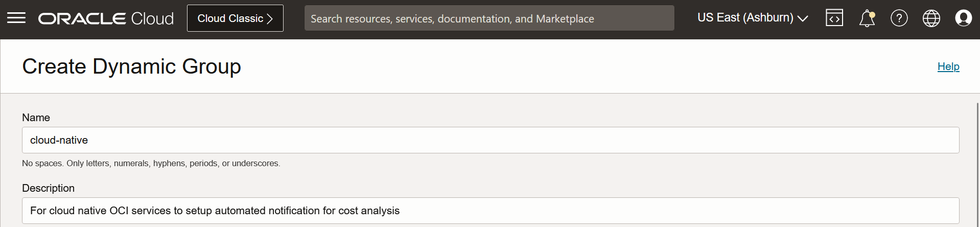The image size is (980, 227).
Task: Open the hamburger navigation menu
Action: (16, 18)
